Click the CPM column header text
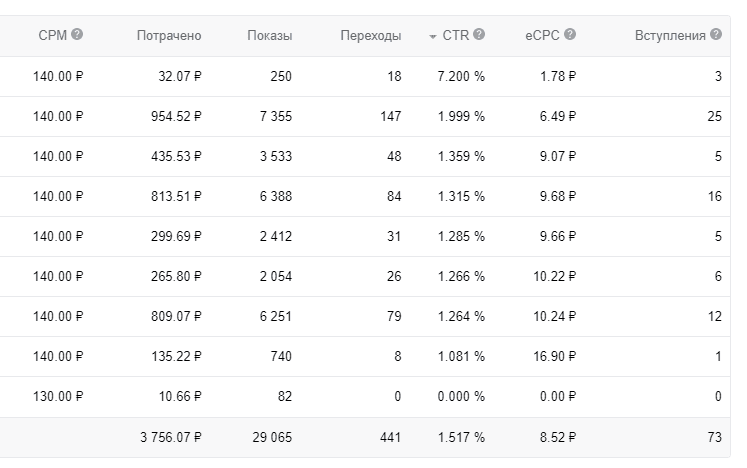The width and height of the screenshot is (747, 468). [x=52, y=35]
